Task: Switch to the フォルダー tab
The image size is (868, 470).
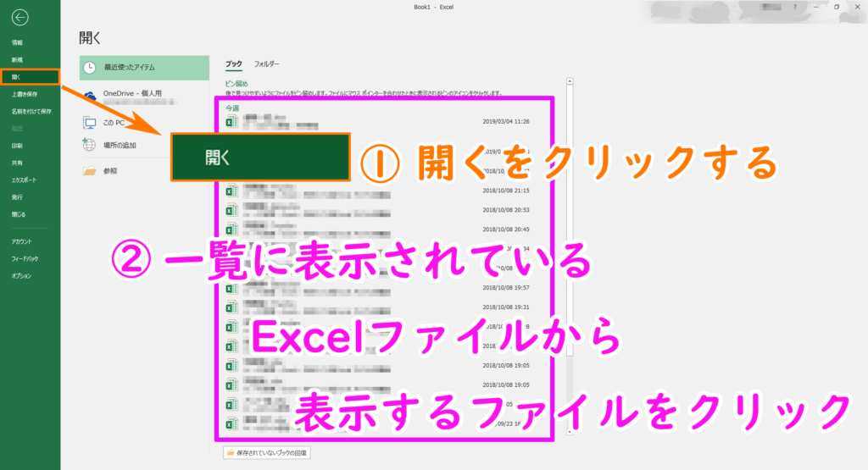Action: coord(266,64)
